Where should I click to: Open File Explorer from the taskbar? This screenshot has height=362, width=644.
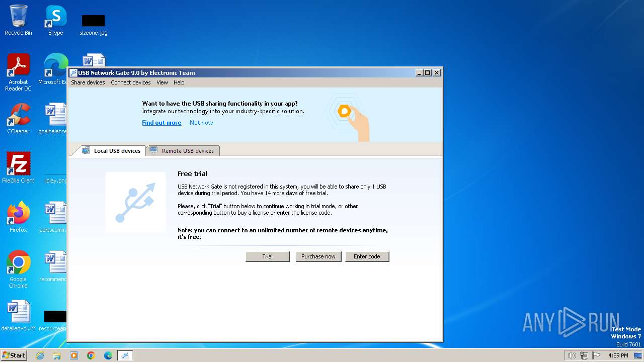tap(57, 355)
